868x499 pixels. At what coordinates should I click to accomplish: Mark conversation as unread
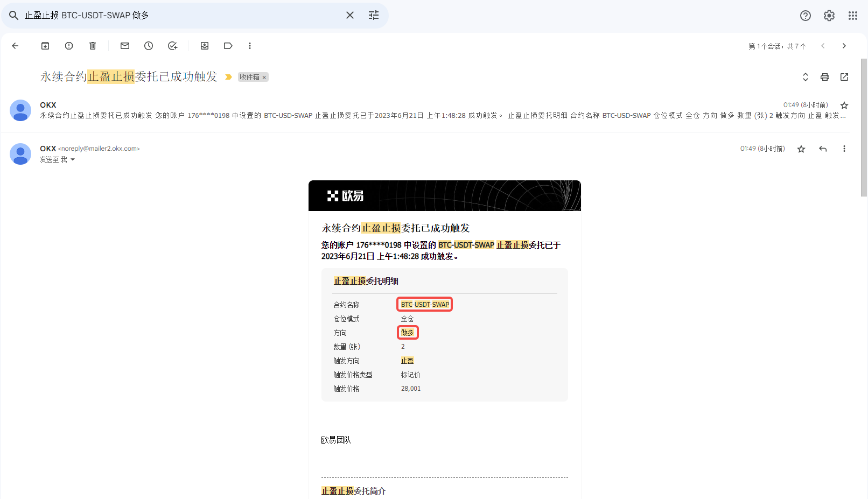pyautogui.click(x=125, y=46)
